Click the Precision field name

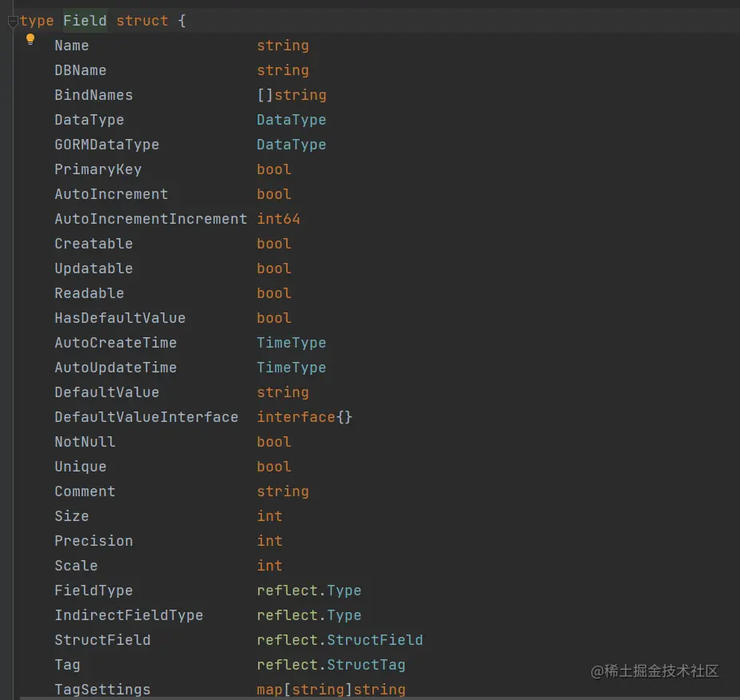coord(94,542)
